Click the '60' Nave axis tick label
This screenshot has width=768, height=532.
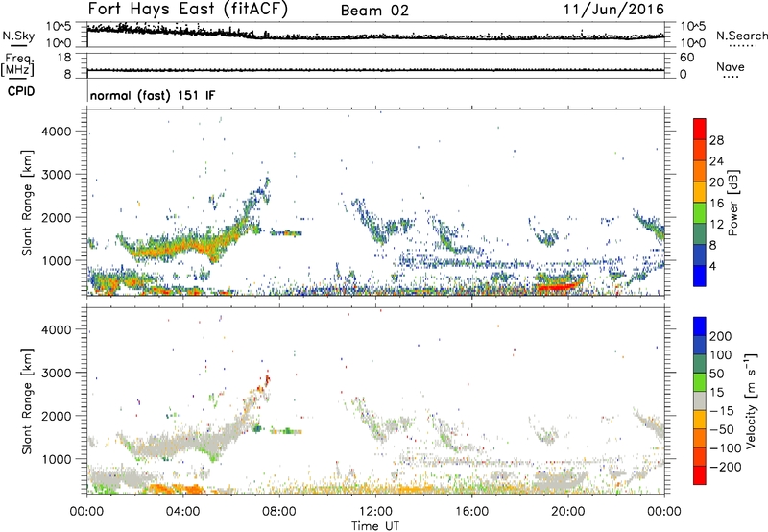point(686,58)
